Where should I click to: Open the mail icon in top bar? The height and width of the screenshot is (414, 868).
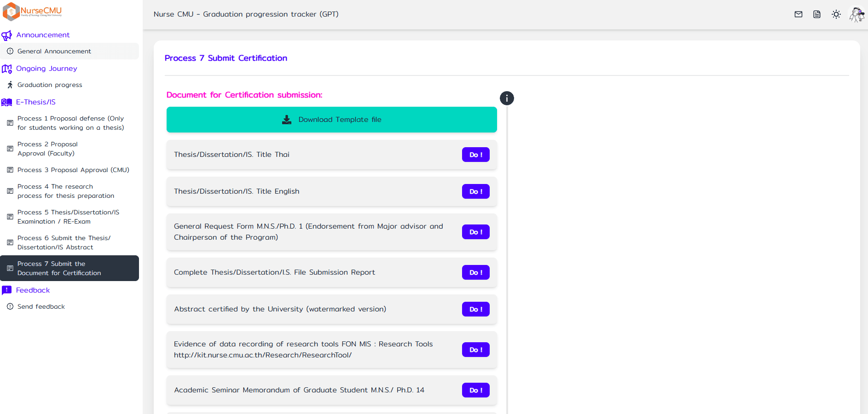pos(798,14)
